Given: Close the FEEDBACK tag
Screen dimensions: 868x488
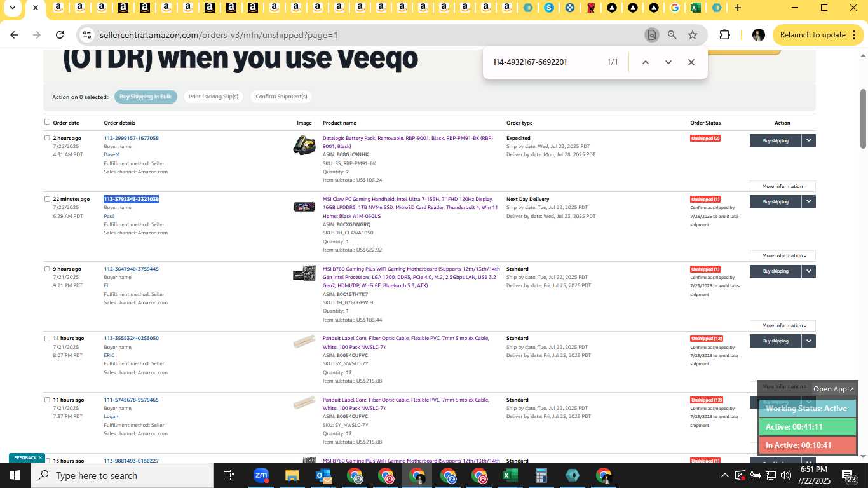Looking at the screenshot, I should click(40, 458).
